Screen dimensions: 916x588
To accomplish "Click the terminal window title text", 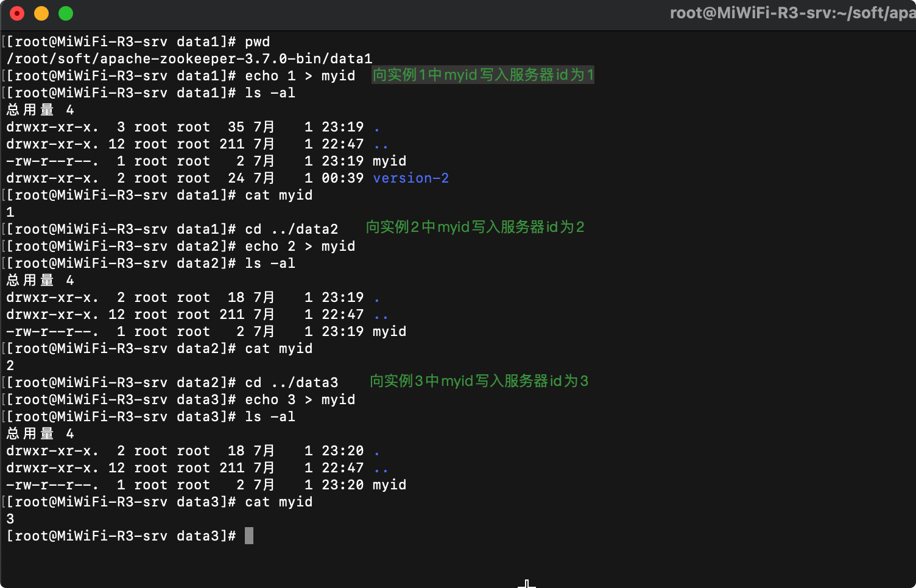I will point(792,13).
